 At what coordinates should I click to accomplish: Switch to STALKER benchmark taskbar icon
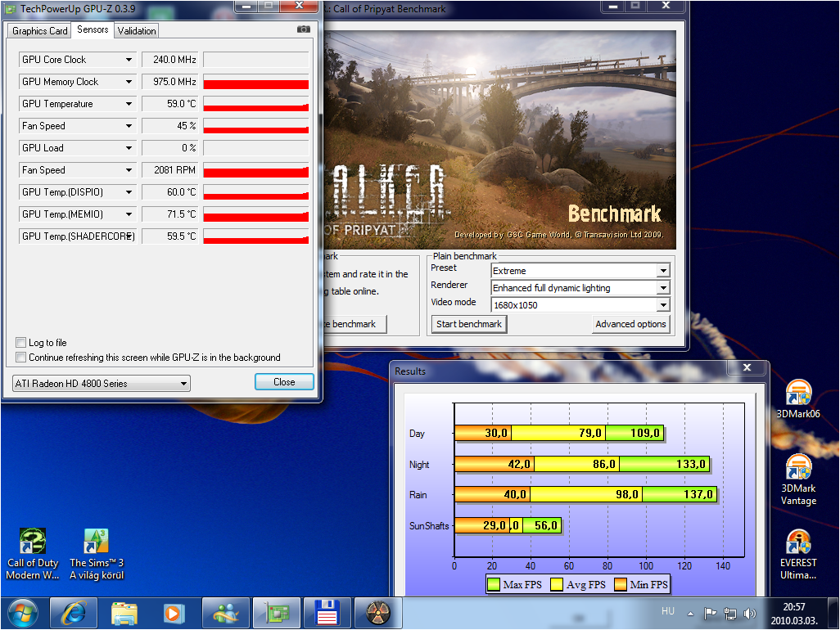pyautogui.click(x=377, y=614)
